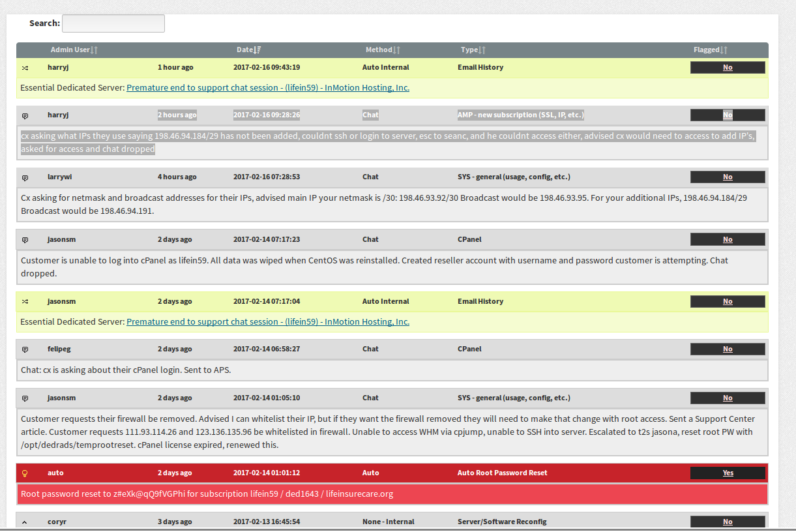Image resolution: width=796 pixels, height=532 pixels.
Task: Click chat icon beside felipeg entry
Action: pyautogui.click(x=25, y=349)
